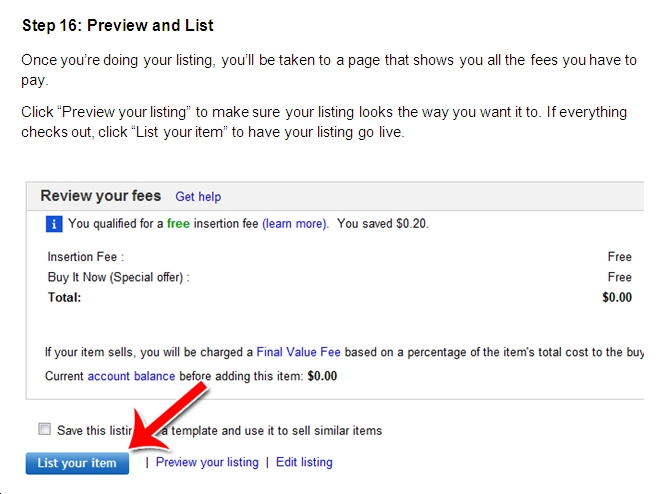Click the Free value for Buy It Now

pos(620,277)
